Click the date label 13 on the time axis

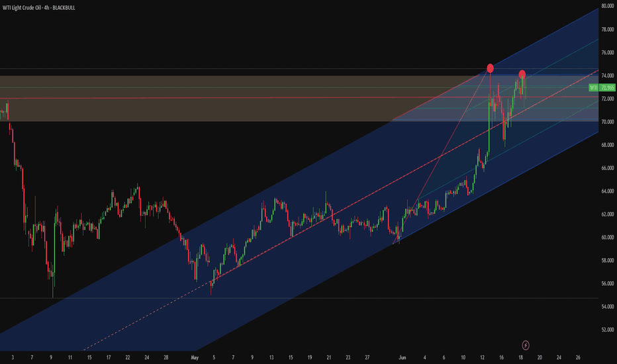(271, 357)
